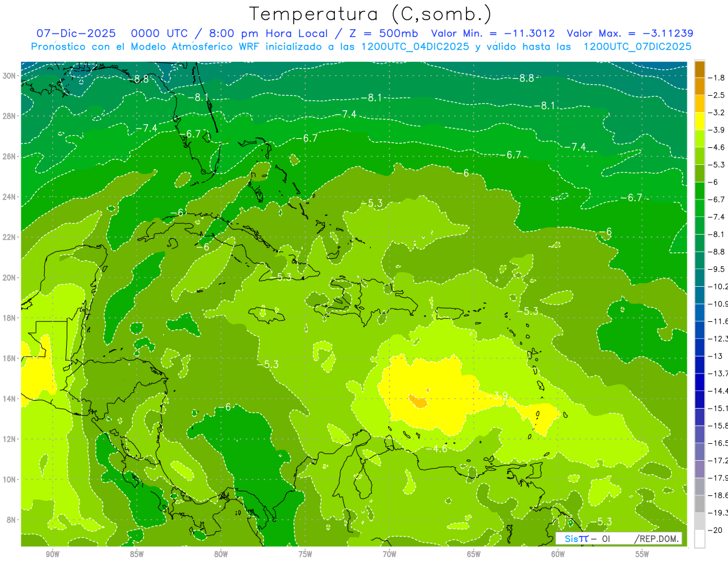Click the "0000 UTC" time text
728x562 pixels.
click(x=159, y=33)
